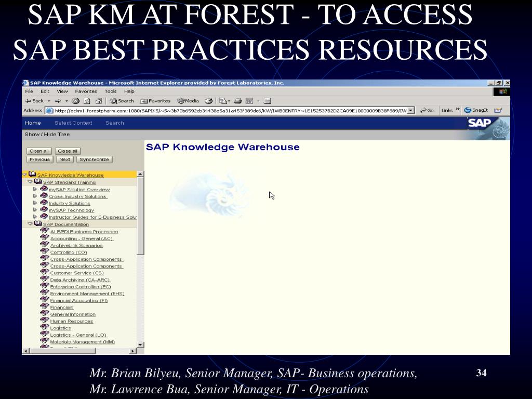Click the tree panel scroll-up arrow
The image size is (532, 399).
click(x=140, y=174)
